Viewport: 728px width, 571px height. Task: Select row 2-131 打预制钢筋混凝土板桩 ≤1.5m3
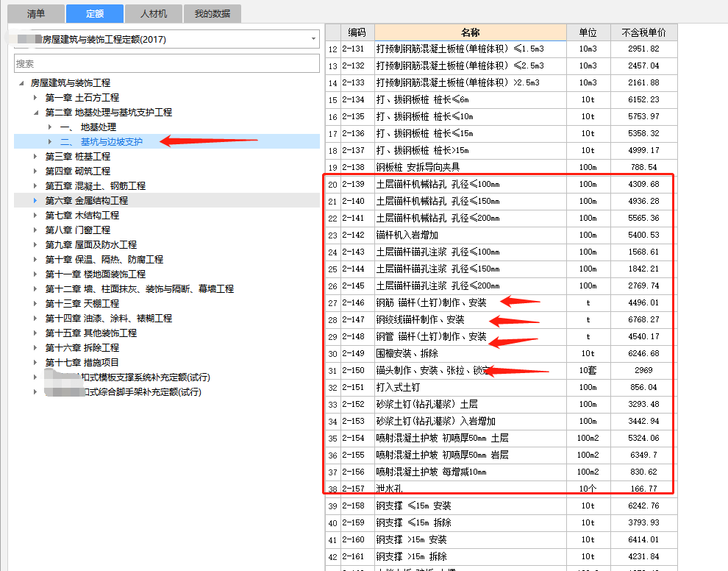point(502,49)
